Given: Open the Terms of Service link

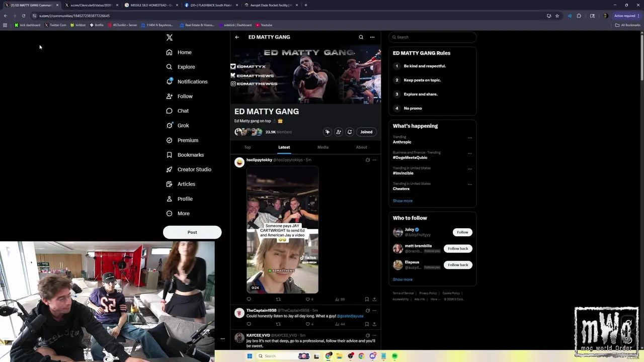Looking at the screenshot, I should coord(403,293).
